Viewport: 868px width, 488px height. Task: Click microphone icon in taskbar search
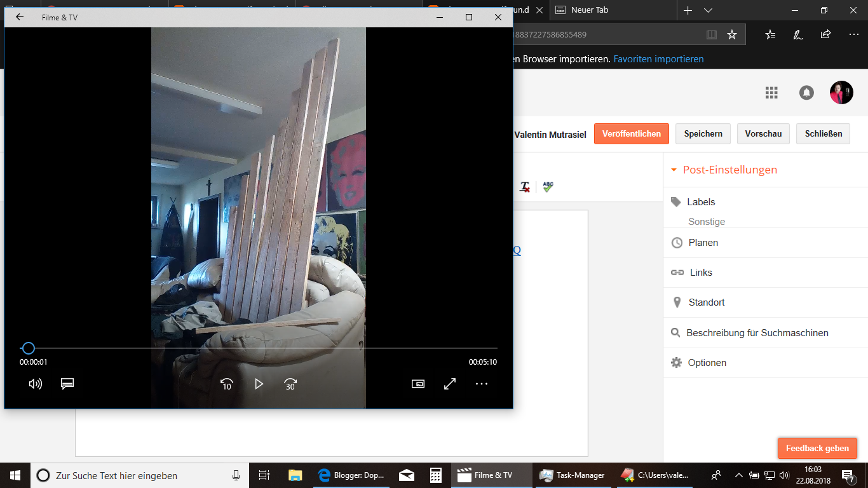tap(236, 475)
